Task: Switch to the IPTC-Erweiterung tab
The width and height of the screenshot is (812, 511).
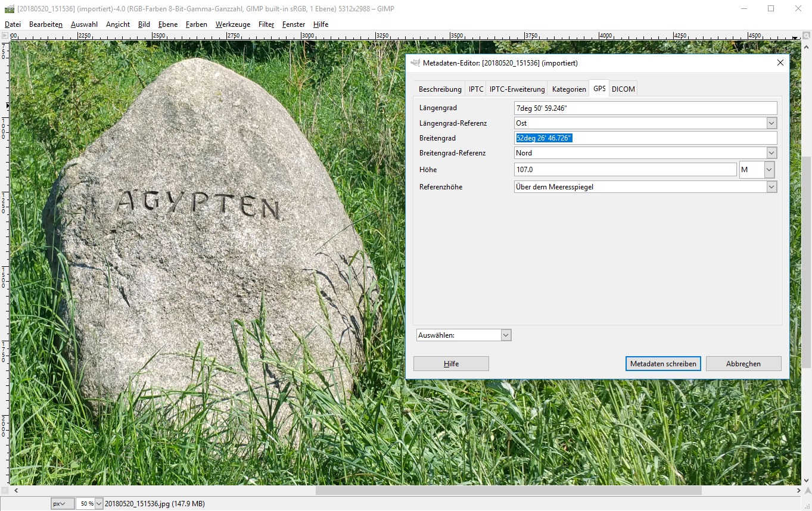Action: click(x=517, y=89)
